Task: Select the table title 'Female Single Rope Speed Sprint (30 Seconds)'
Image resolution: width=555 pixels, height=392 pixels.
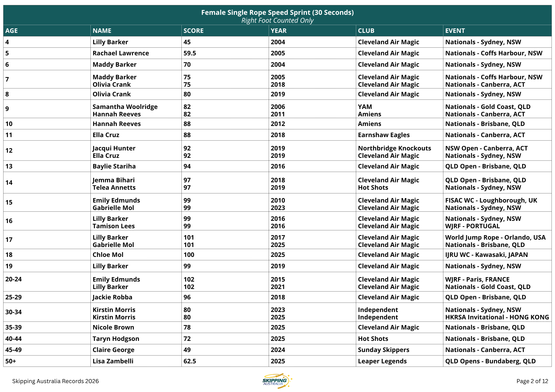Action: point(277,12)
